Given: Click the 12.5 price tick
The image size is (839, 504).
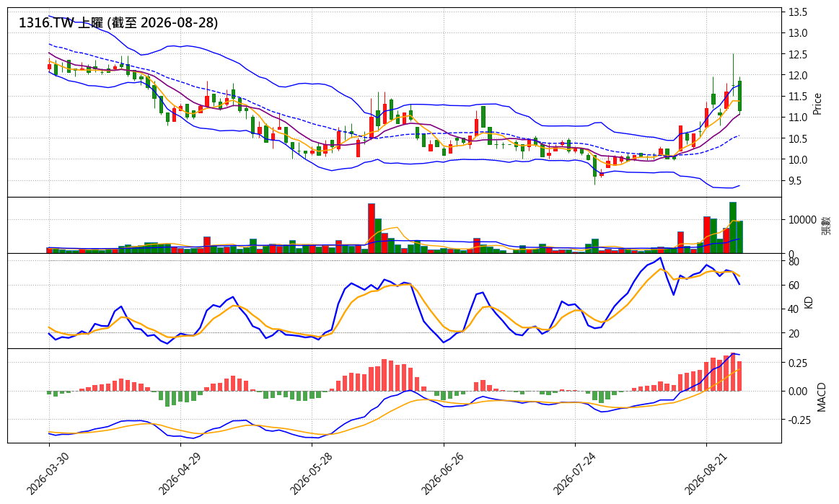Looking at the screenshot, I should pos(798,55).
